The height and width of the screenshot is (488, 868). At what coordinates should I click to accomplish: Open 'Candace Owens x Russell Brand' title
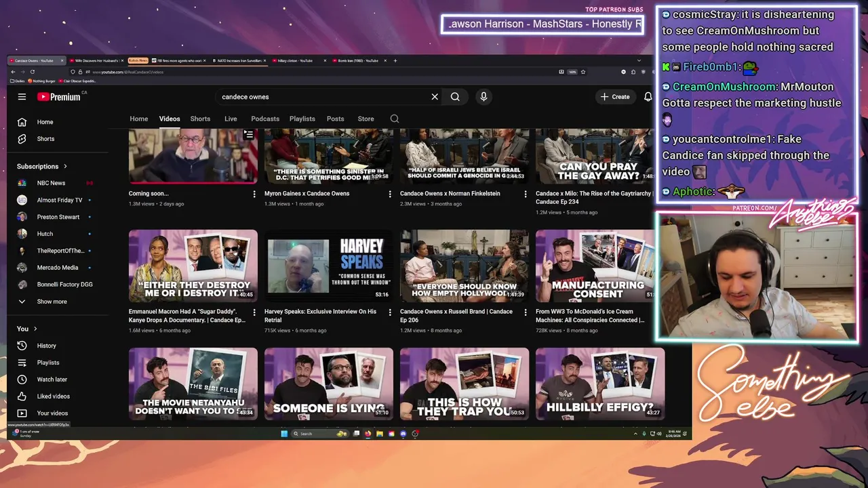456,316
